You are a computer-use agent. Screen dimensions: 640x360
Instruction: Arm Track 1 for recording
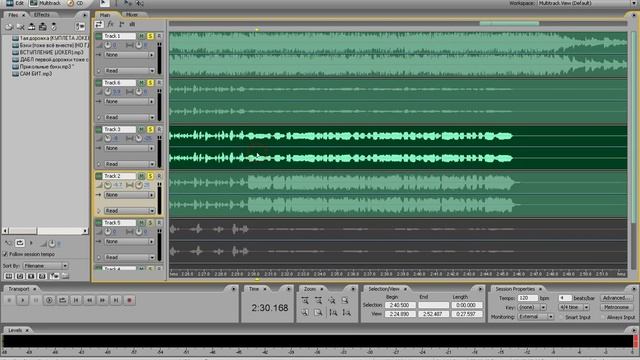click(159, 36)
